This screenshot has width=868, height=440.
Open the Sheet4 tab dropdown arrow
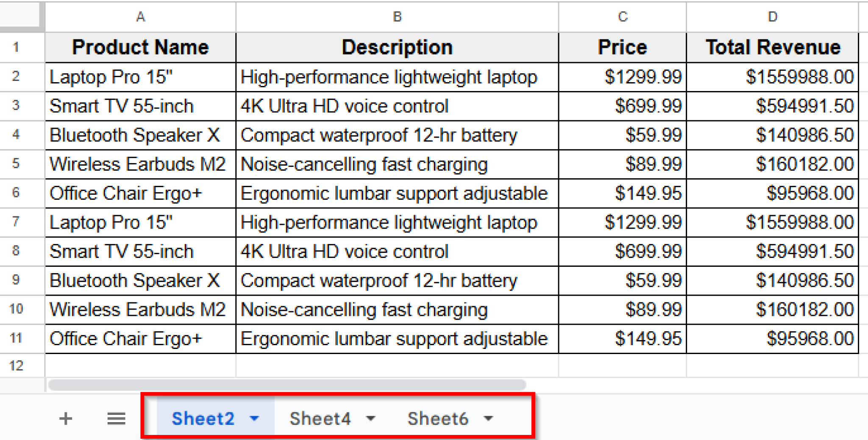coord(371,418)
